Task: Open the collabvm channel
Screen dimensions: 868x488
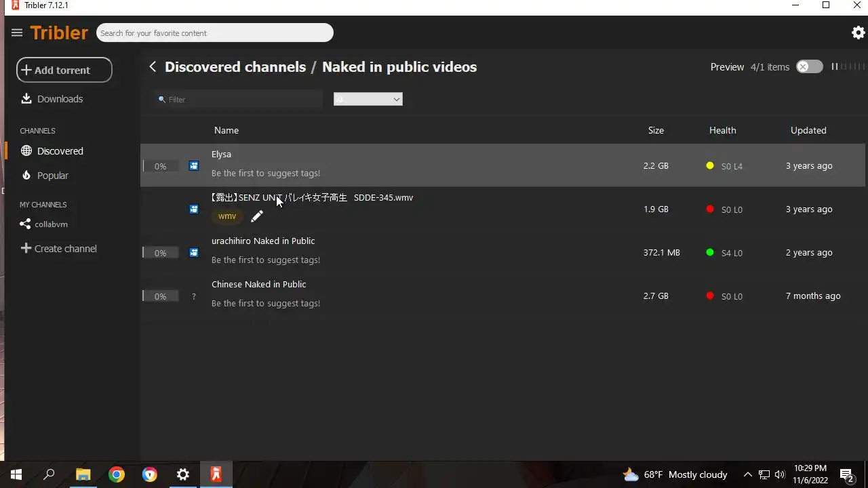Action: click(51, 224)
